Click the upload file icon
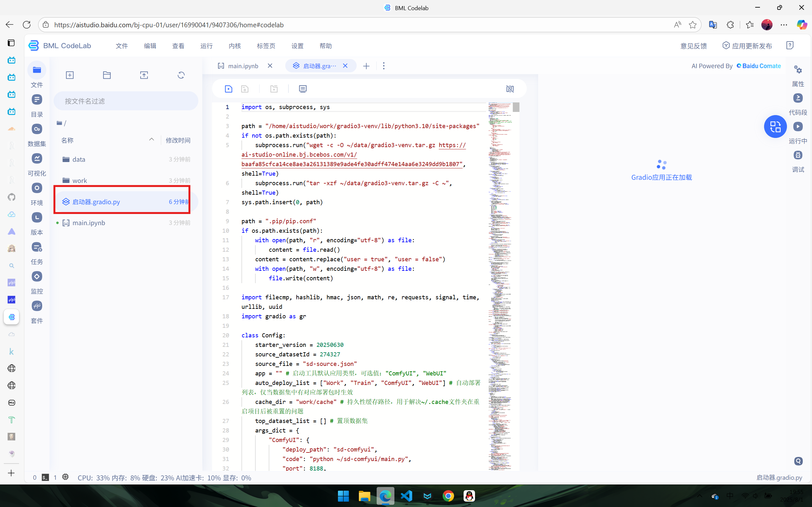 click(144, 75)
